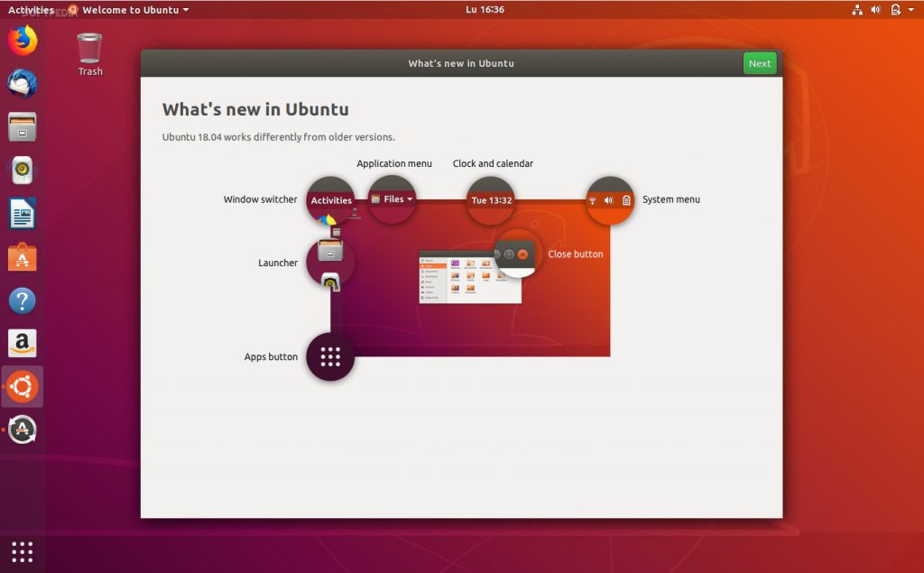Viewport: 924px width, 573px height.
Task: Open the Help question mark icon
Action: coord(23,300)
